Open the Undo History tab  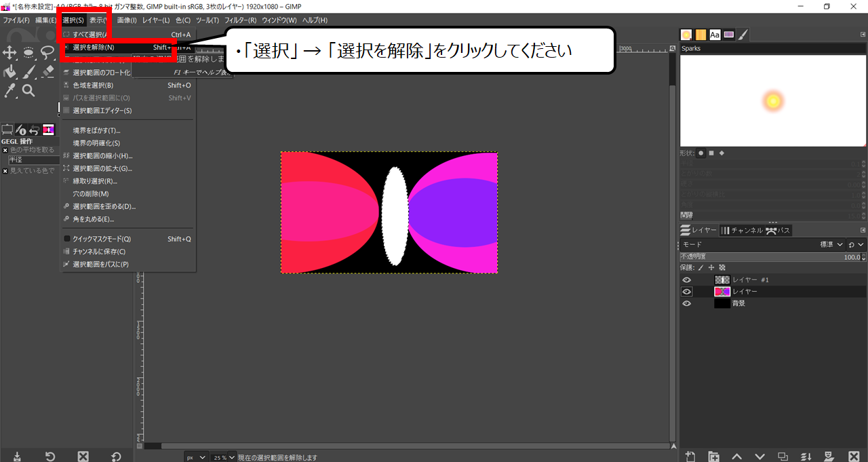point(34,130)
